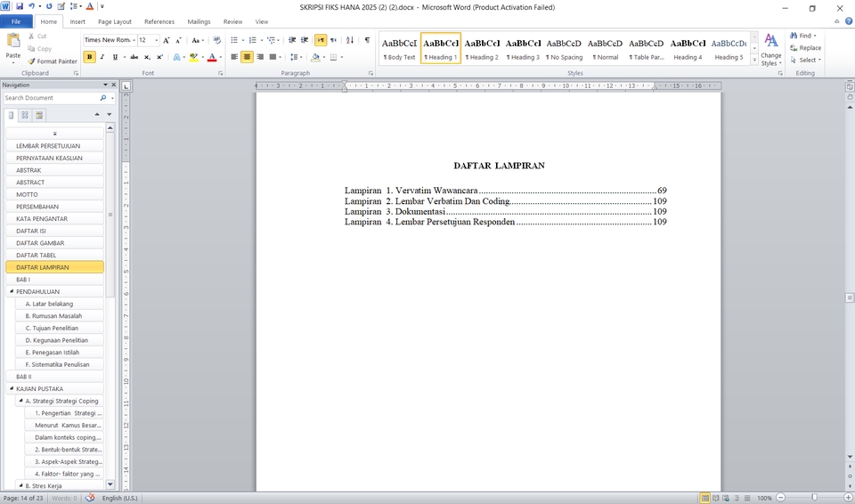Open the borders dropdown arrow
This screenshot has width=855, height=504.
point(341,57)
